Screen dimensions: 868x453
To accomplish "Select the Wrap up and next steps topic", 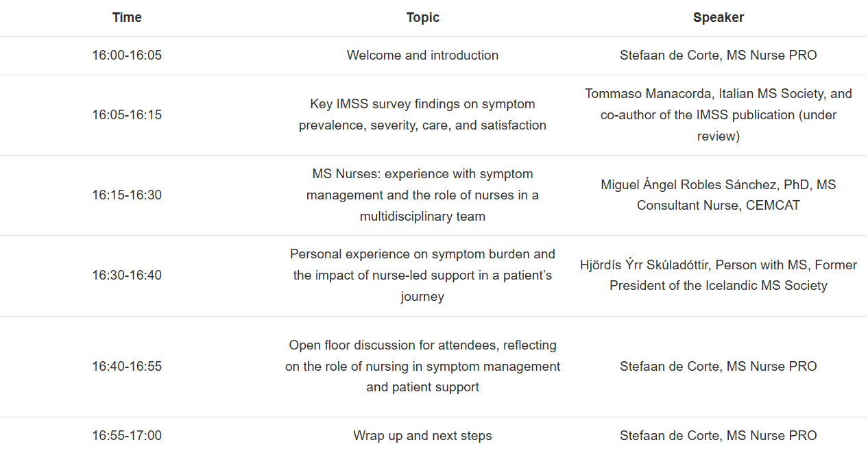I will [422, 436].
